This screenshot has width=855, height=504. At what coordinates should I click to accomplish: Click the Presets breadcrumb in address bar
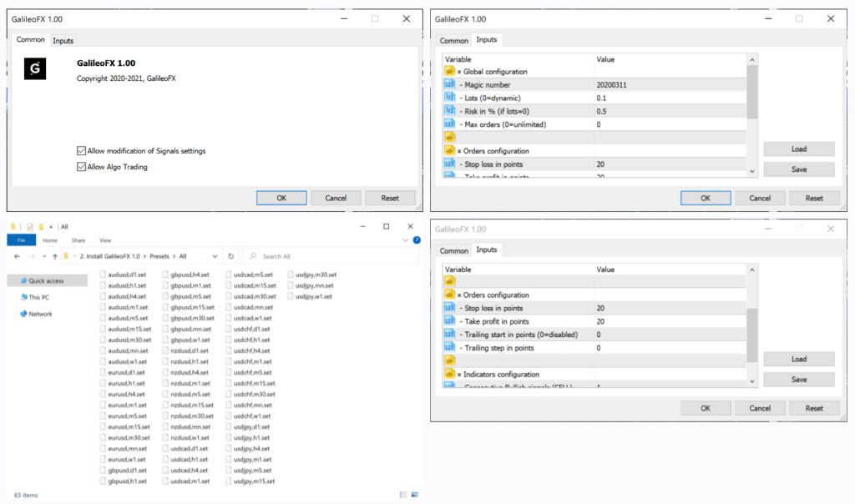pyautogui.click(x=159, y=256)
